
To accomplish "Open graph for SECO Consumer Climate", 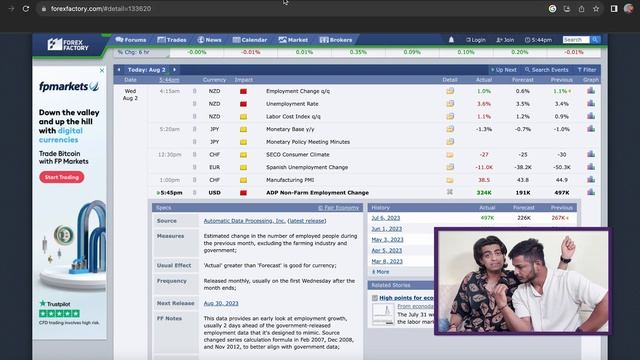I will (591, 154).
